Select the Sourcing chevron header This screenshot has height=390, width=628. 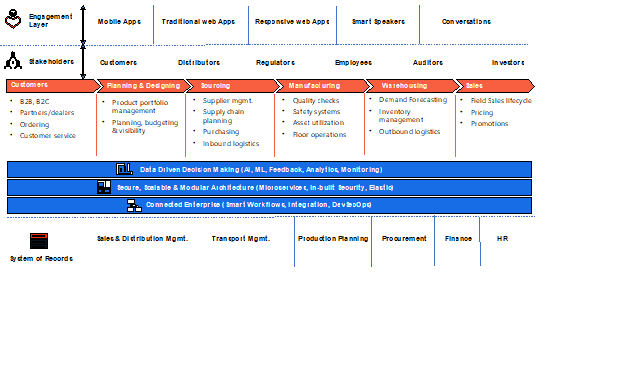click(234, 86)
